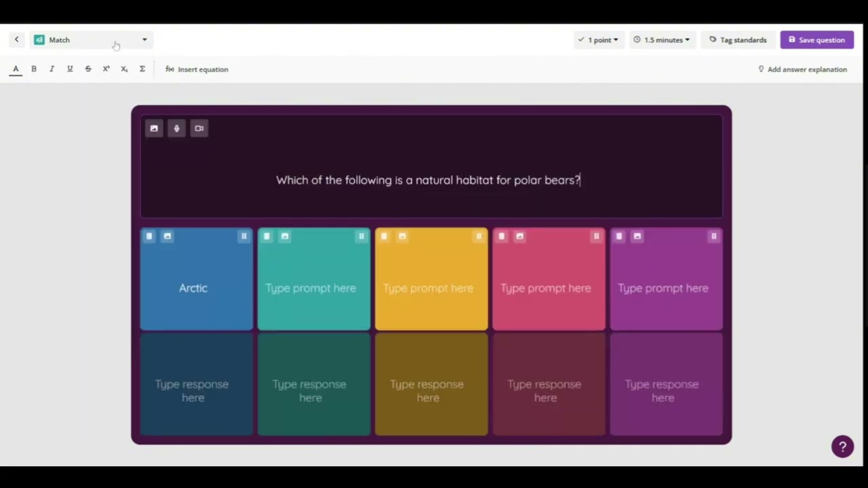Delete the Arctic prompt card
868x488 pixels.
click(x=149, y=236)
